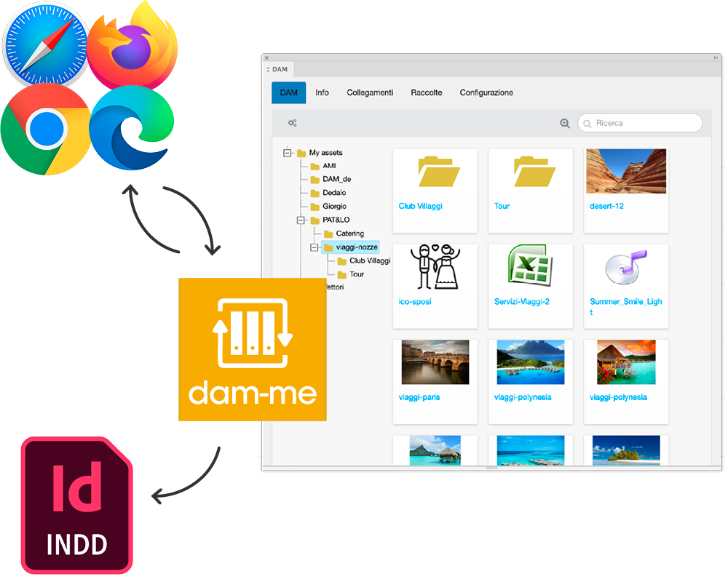Select Club Villaggi subfolder in tree

point(364,261)
